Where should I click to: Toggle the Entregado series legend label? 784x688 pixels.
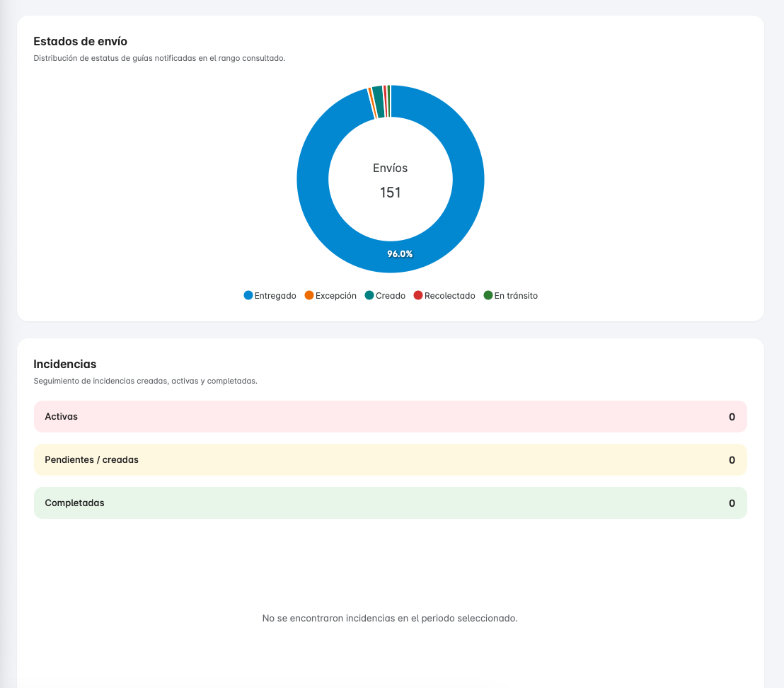(275, 296)
